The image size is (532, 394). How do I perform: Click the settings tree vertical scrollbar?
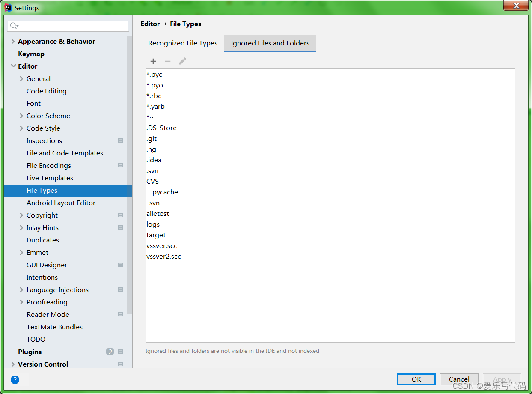click(129, 176)
